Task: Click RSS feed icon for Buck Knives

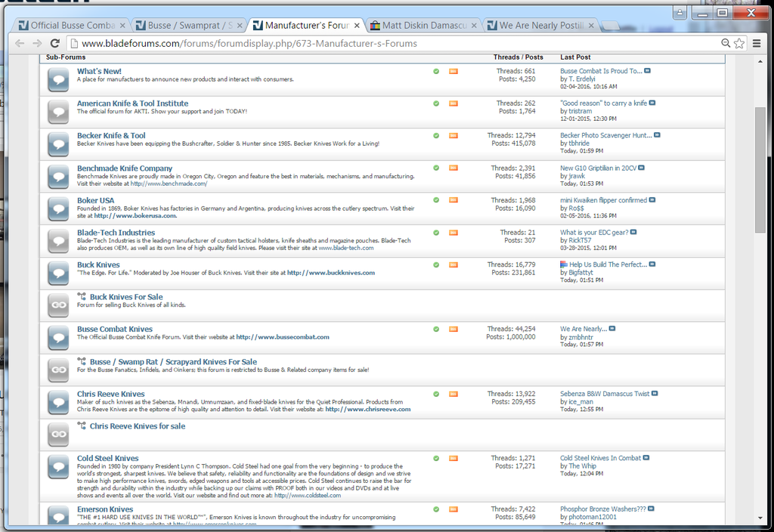Action: 454,265
